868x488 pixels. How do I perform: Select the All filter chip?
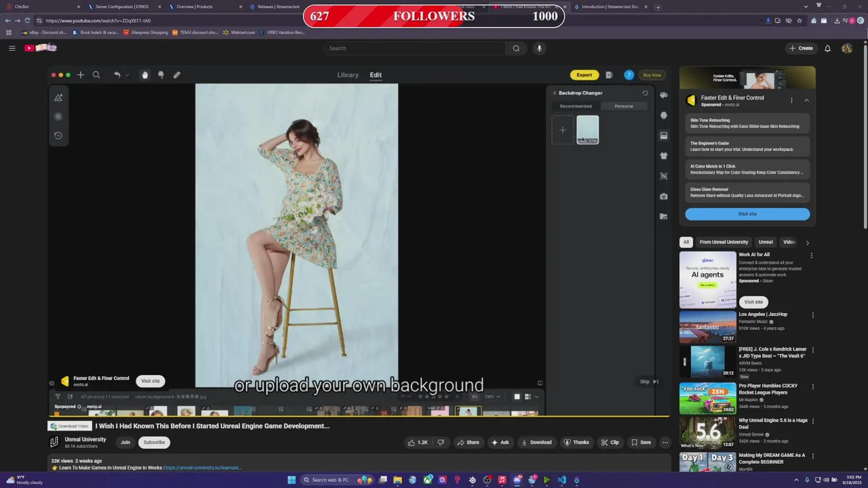point(686,242)
